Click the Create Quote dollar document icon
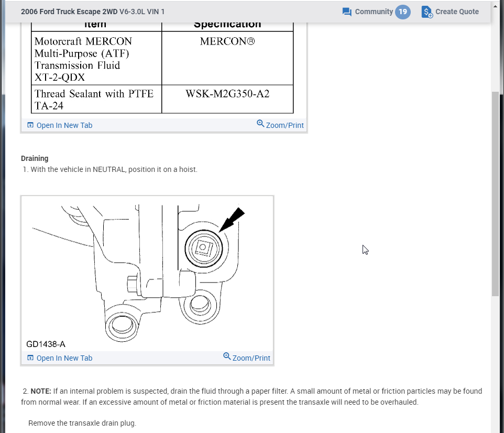Screen dimensions: 504x433 tap(427, 12)
